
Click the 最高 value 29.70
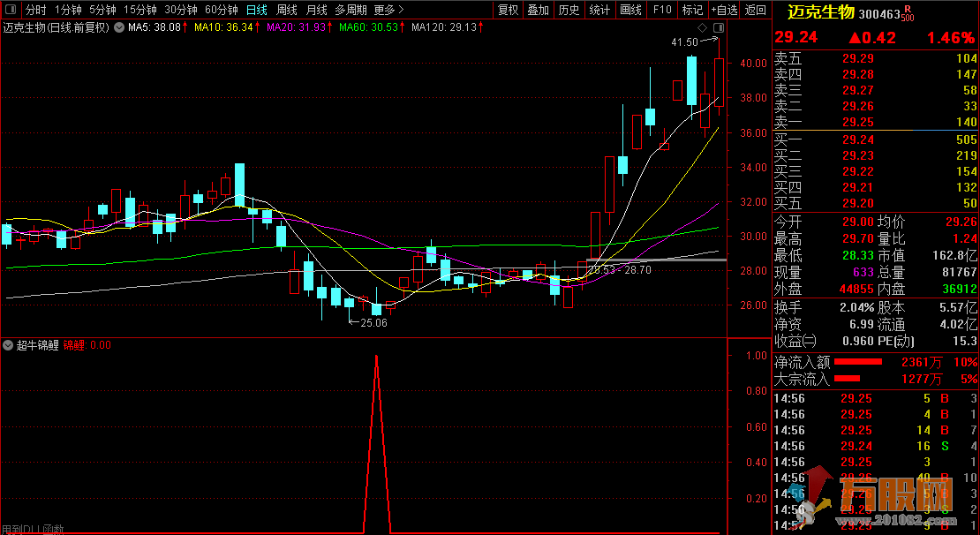[x=857, y=238]
